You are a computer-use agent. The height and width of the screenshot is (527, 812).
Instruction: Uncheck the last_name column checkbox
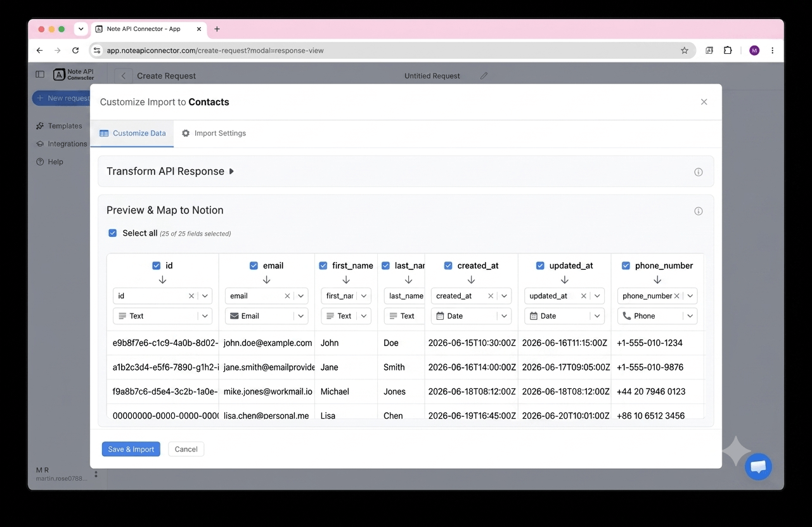click(385, 266)
